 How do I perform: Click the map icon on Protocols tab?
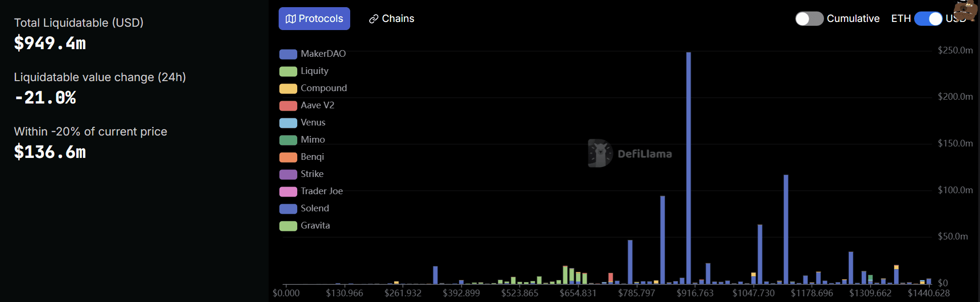pyautogui.click(x=291, y=19)
